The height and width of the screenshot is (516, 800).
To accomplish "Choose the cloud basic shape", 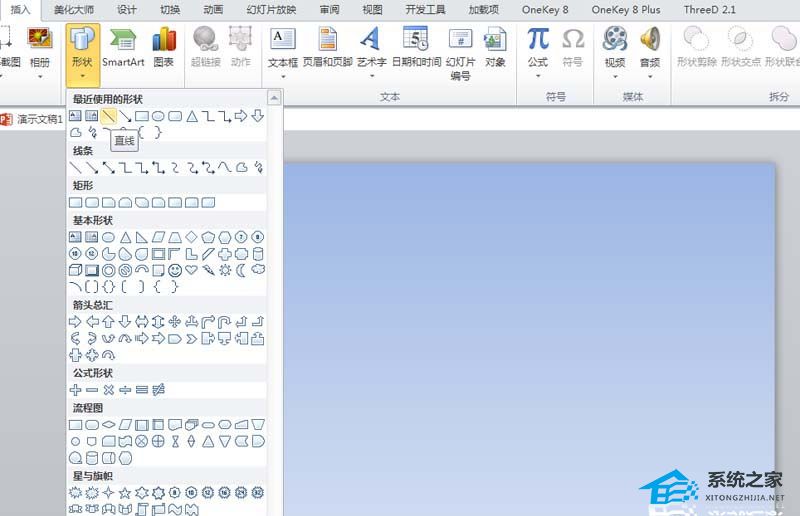I will pos(258,269).
